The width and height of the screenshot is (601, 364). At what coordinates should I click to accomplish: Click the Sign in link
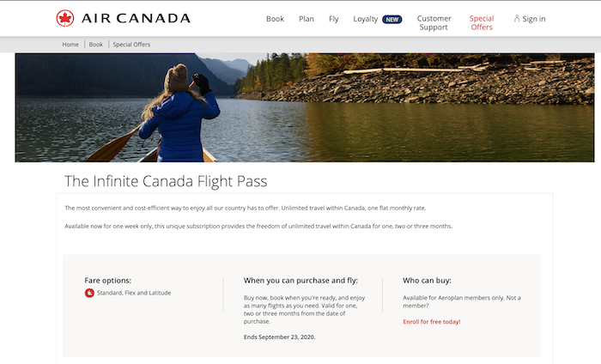(533, 19)
